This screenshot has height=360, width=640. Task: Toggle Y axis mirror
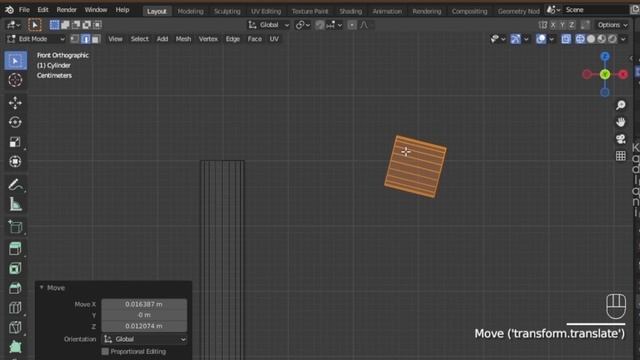(x=562, y=25)
